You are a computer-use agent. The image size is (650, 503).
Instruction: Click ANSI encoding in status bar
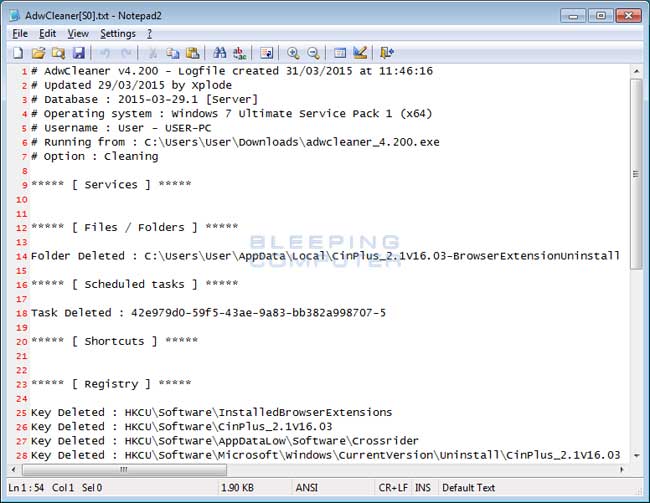(x=308, y=488)
